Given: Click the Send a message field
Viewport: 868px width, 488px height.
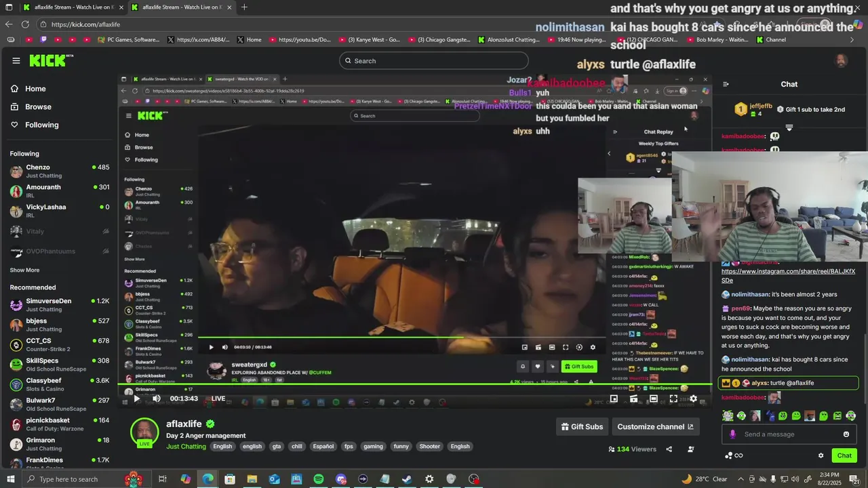Looking at the screenshot, I should 790,434.
